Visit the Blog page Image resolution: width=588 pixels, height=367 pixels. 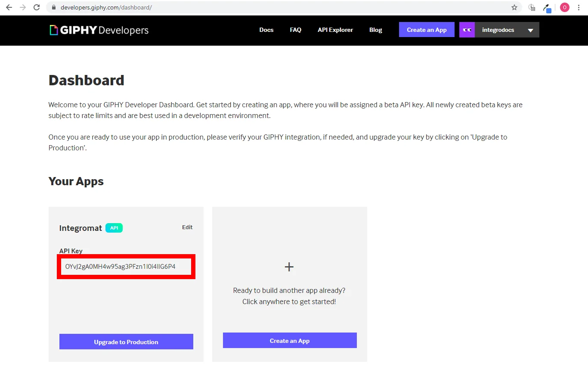click(376, 30)
